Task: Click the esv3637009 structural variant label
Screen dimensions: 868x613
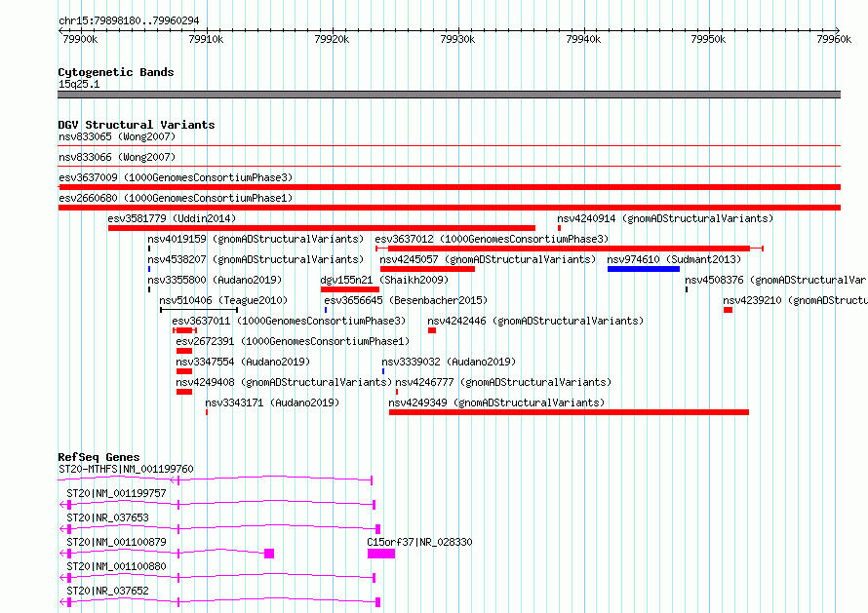Action: pos(176,177)
